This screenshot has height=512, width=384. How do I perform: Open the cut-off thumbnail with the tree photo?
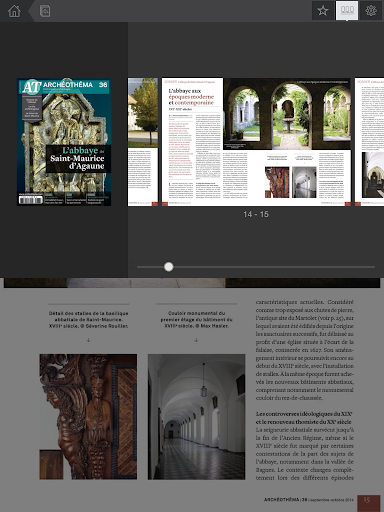(143, 142)
